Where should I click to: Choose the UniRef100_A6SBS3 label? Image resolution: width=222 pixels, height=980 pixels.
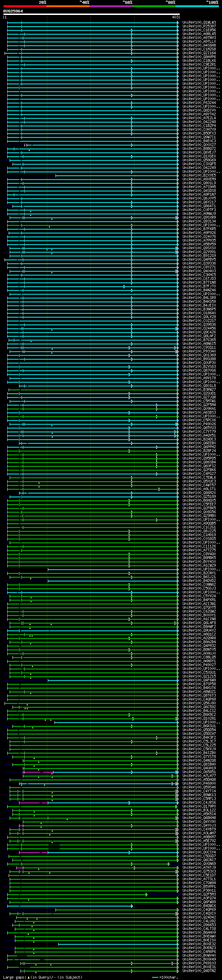[x=199, y=412]
